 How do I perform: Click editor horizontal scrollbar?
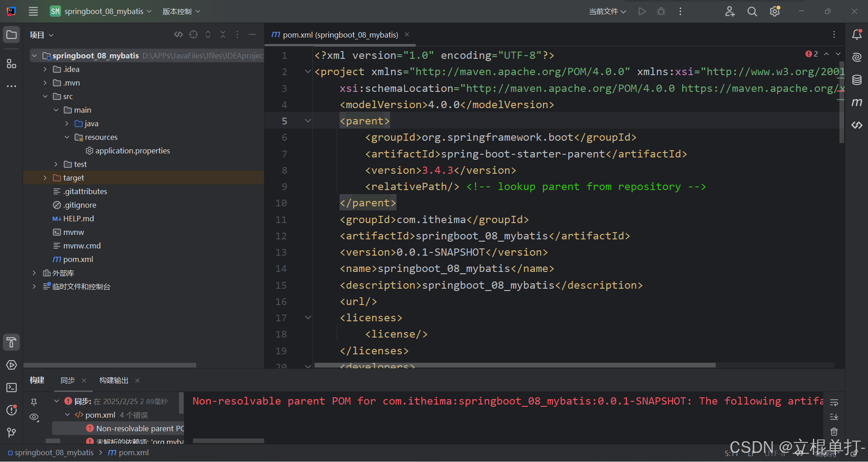pyautogui.click(x=515, y=365)
